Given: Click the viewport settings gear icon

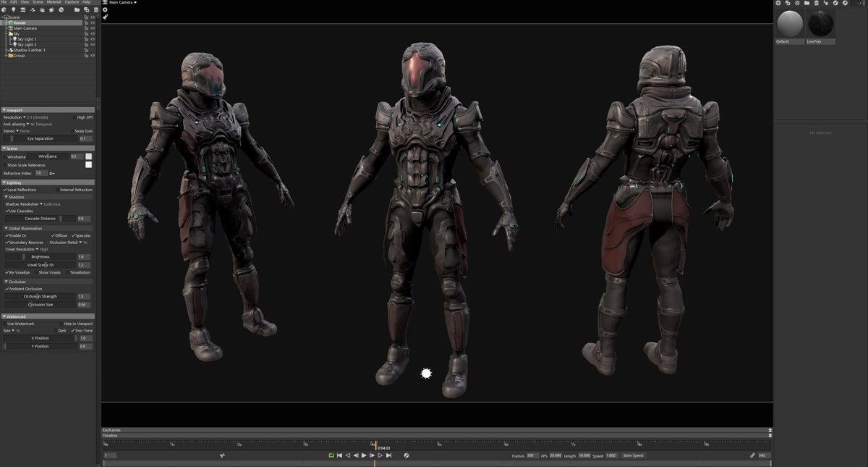Looking at the screenshot, I should [105, 9].
